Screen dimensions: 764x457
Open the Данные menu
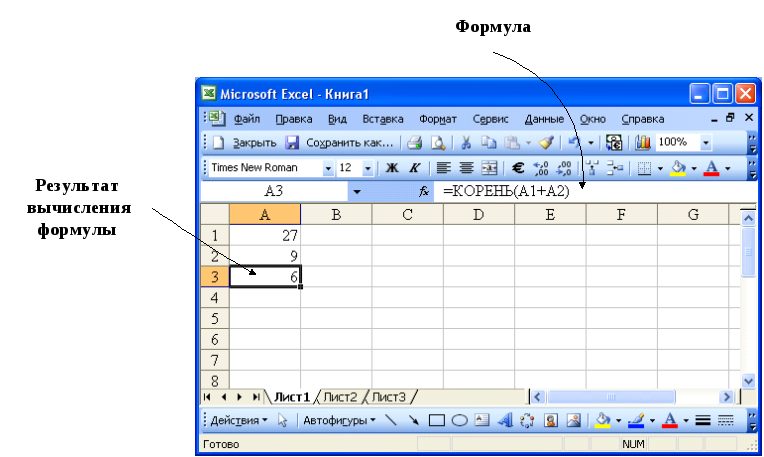click(544, 119)
